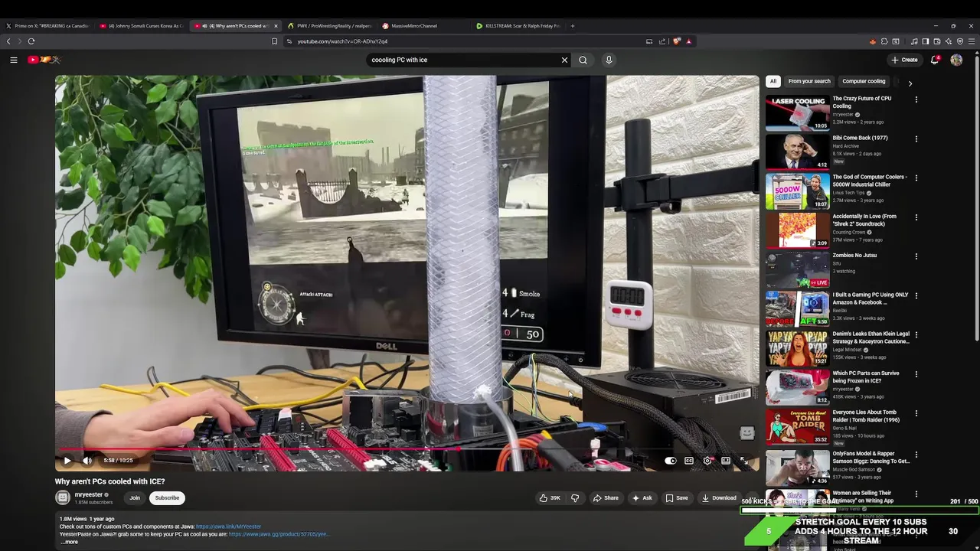
Task: Open options for Bibi Come Back (1977)
Action: coord(916,139)
